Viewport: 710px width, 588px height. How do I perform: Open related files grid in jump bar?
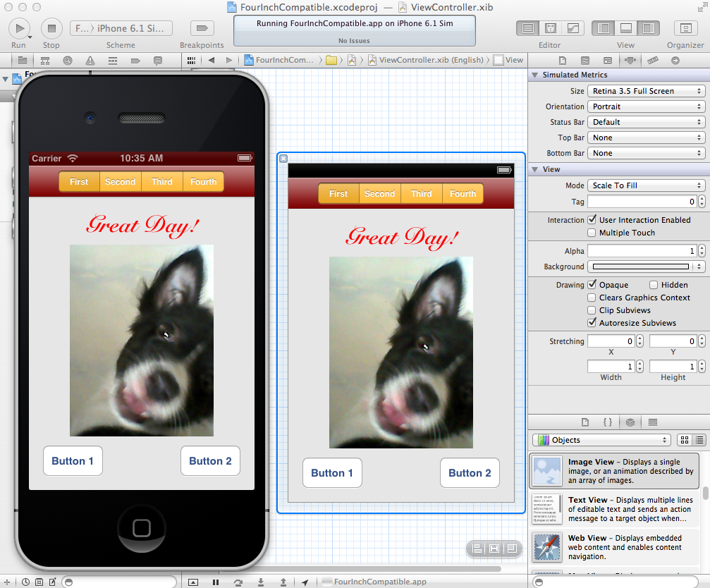pos(192,60)
